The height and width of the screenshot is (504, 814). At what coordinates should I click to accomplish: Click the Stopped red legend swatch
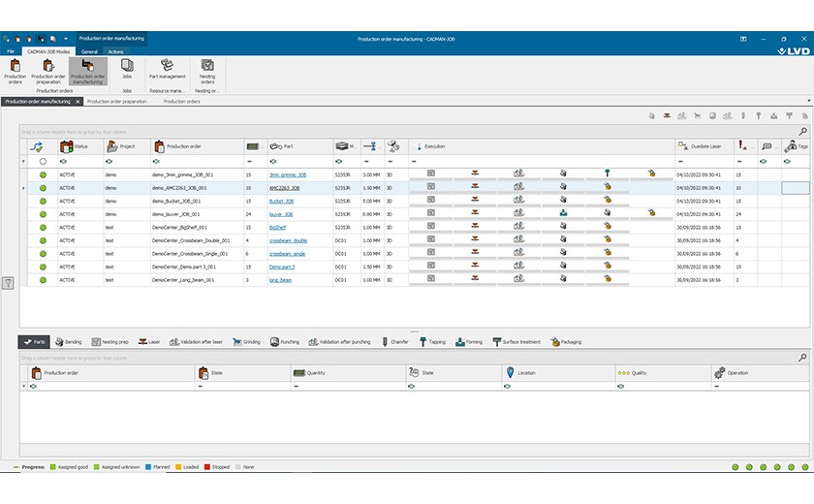tap(207, 467)
